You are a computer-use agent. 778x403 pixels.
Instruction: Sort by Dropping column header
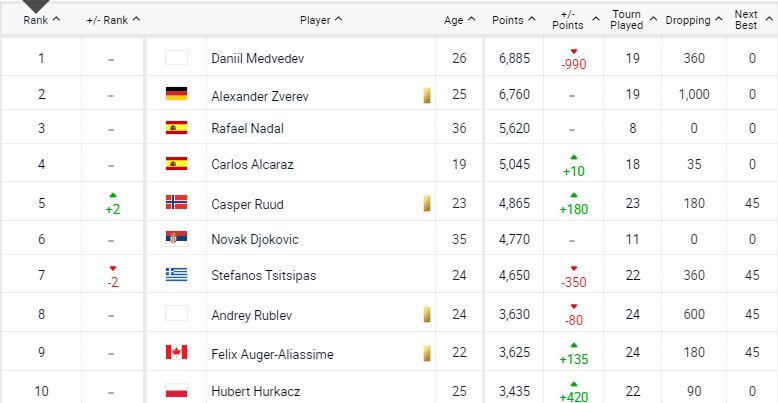pos(693,19)
